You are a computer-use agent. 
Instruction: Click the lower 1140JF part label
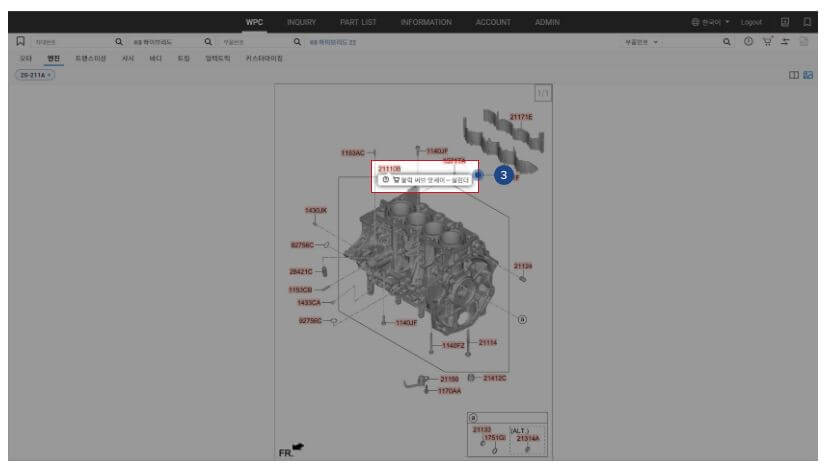pyautogui.click(x=407, y=323)
